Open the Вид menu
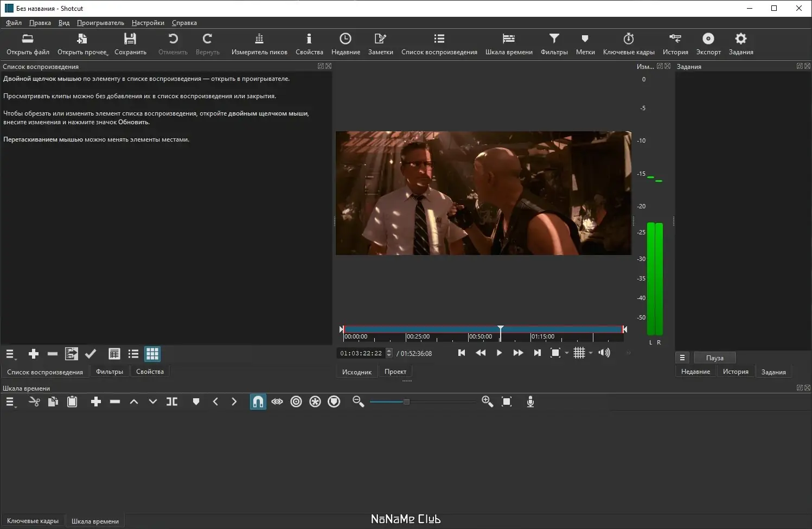Image resolution: width=812 pixels, height=529 pixels. tap(64, 23)
